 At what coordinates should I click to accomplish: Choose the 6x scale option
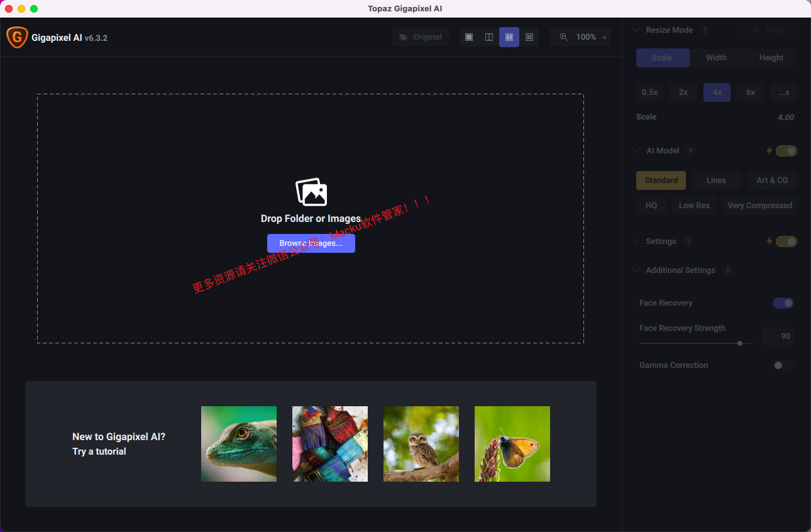[751, 92]
